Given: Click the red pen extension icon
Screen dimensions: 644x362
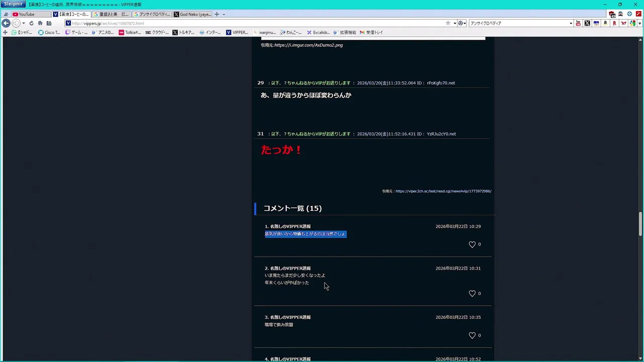Looking at the screenshot, I should coord(638,14).
